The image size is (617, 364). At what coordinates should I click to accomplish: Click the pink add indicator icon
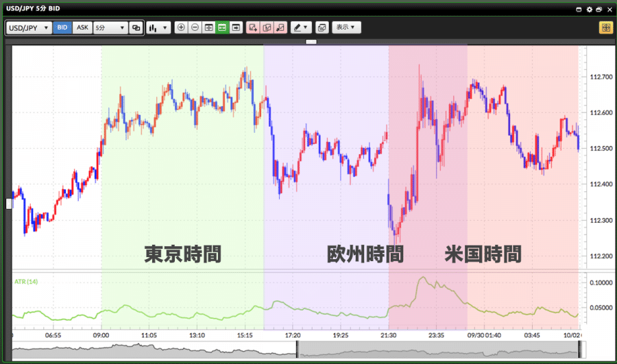(x=253, y=27)
